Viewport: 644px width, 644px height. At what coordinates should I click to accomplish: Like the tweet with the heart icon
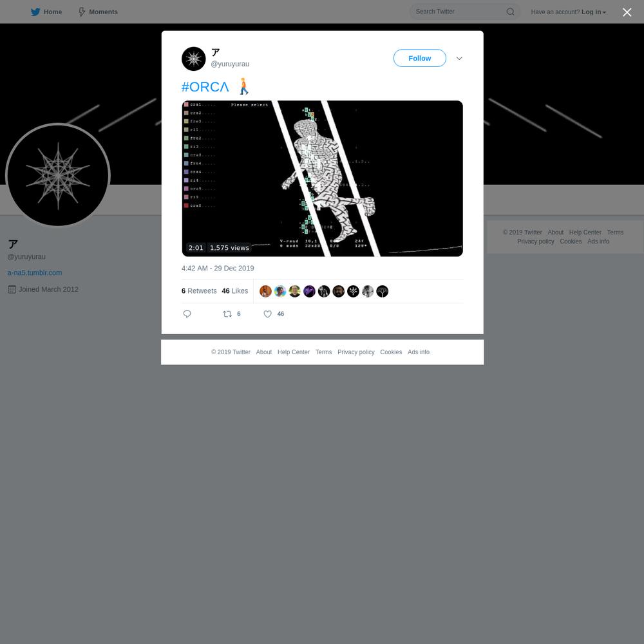pos(267,314)
